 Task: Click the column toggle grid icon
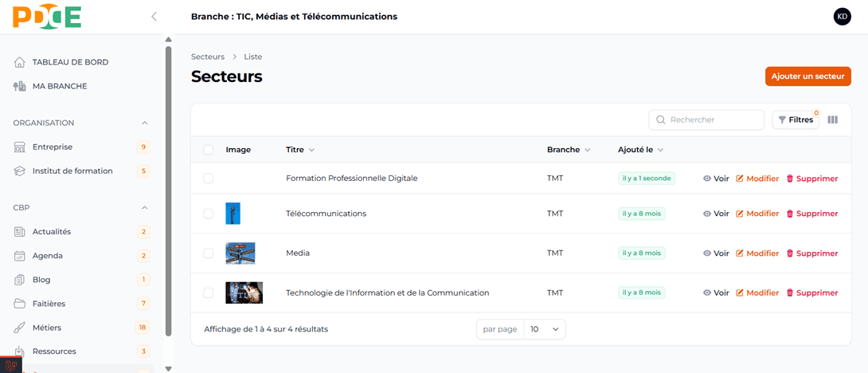click(x=832, y=120)
